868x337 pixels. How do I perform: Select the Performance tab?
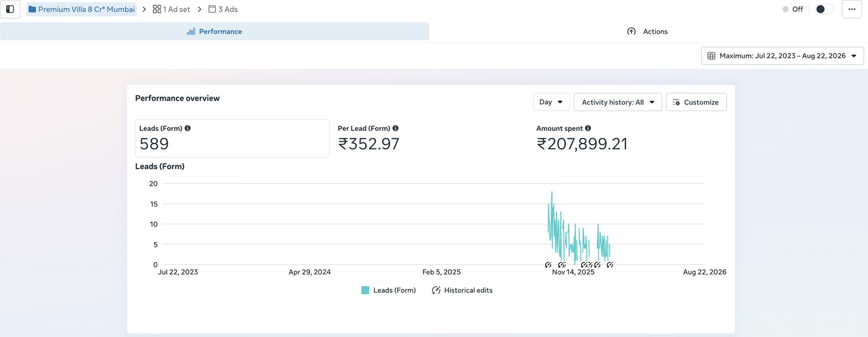point(215,31)
